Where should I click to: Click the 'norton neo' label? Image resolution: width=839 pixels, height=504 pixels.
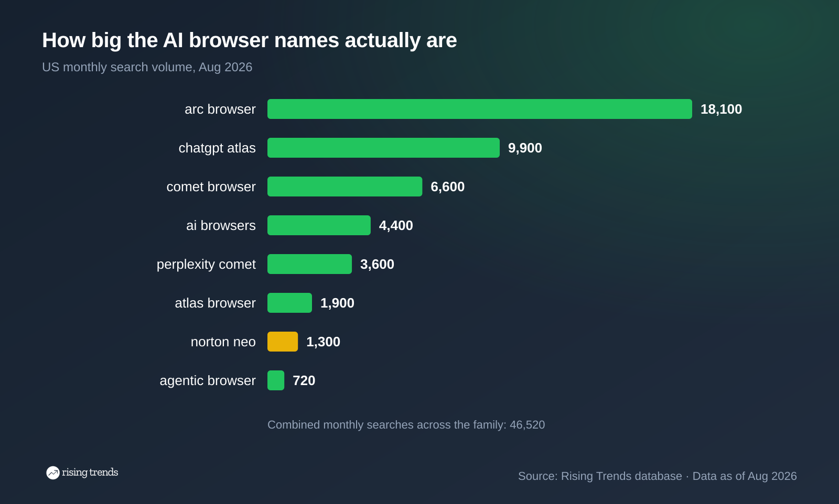[223, 342]
